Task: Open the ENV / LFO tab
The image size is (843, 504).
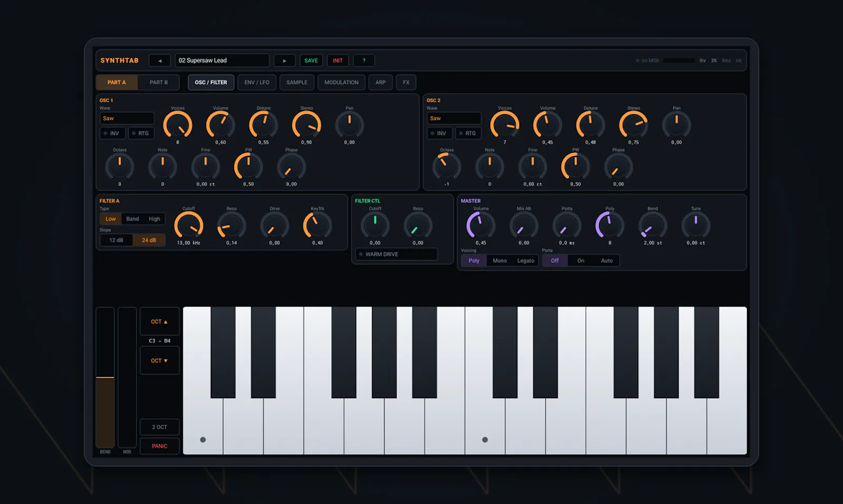Action: point(257,82)
